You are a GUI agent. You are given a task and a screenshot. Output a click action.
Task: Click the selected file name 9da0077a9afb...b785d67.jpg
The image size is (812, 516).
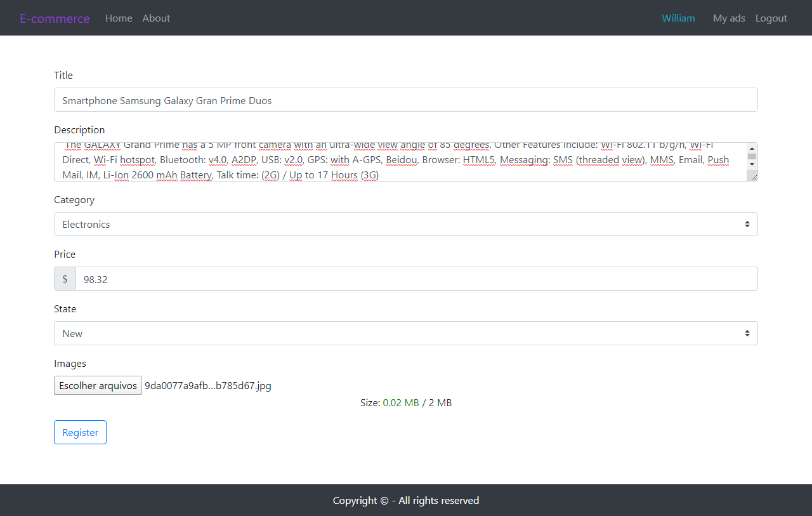[x=208, y=385]
